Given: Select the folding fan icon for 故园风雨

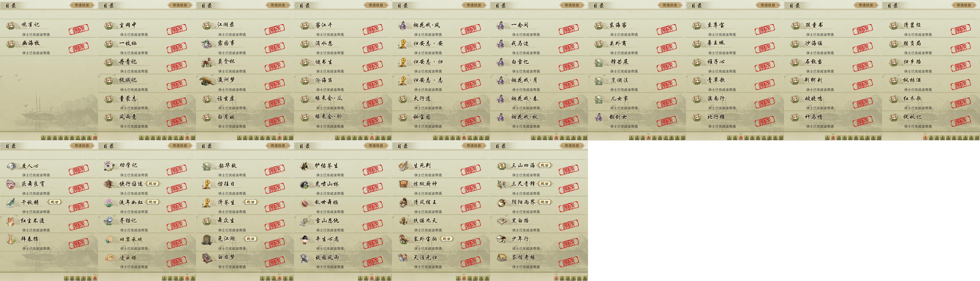Looking at the screenshot, I should click(x=305, y=258).
